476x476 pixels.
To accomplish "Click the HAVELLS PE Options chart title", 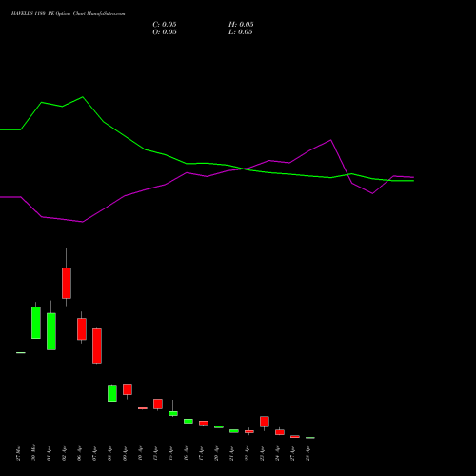I will (68, 14).
